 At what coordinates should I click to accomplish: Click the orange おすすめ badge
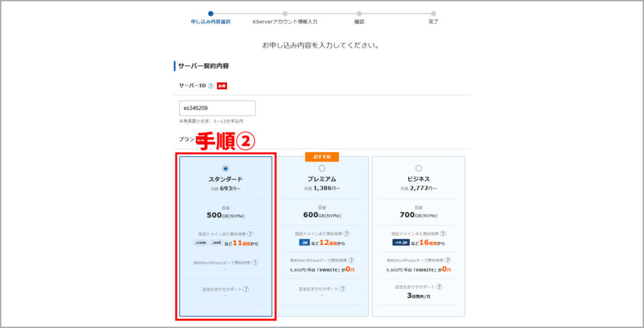coord(322,156)
